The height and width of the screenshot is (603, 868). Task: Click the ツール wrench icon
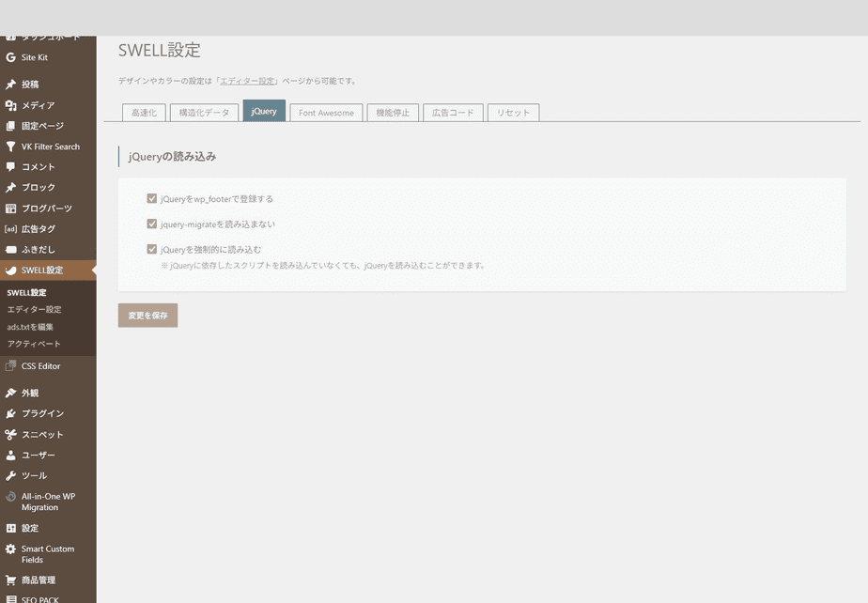click(10, 475)
